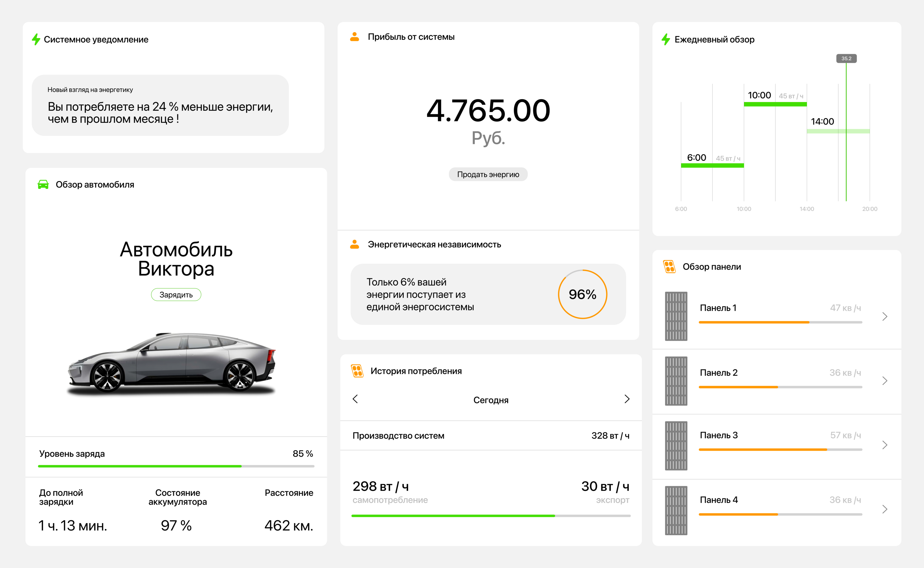Image resolution: width=924 pixels, height=568 pixels.
Task: Open Панель 2 via its right chevron
Action: (x=884, y=381)
